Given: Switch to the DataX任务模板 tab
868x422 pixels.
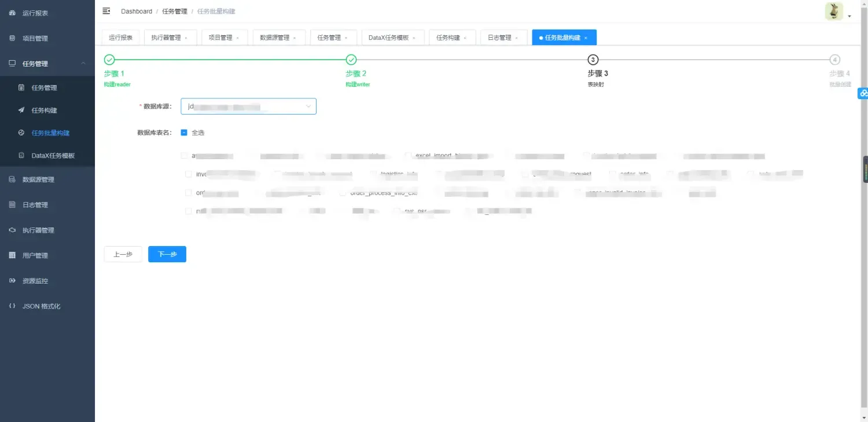Looking at the screenshot, I should pyautogui.click(x=389, y=36).
